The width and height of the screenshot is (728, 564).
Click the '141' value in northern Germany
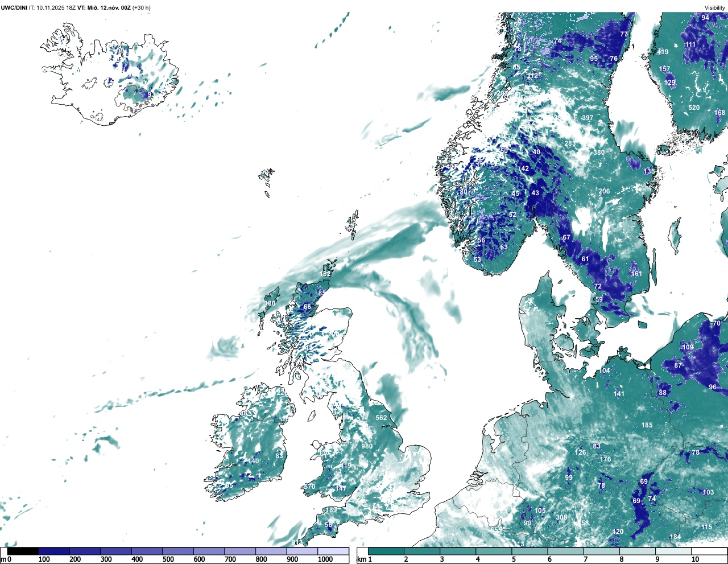(x=619, y=394)
